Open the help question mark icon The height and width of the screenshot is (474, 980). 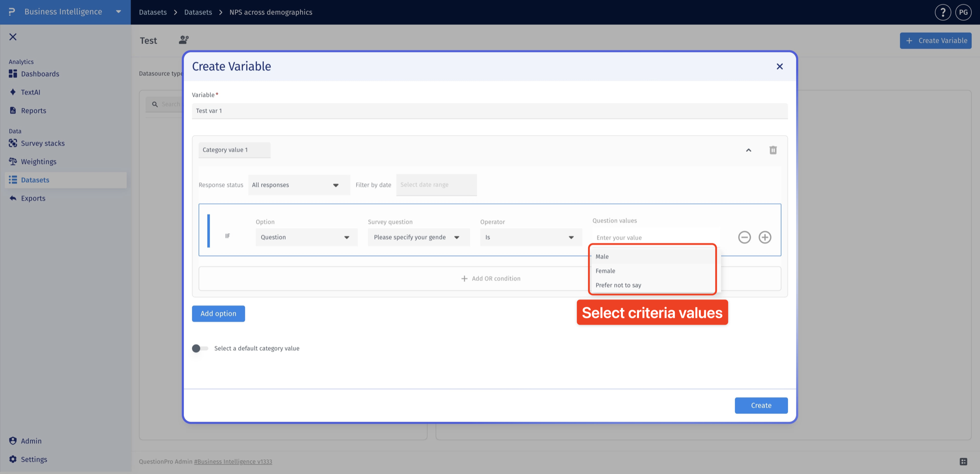[x=943, y=12]
